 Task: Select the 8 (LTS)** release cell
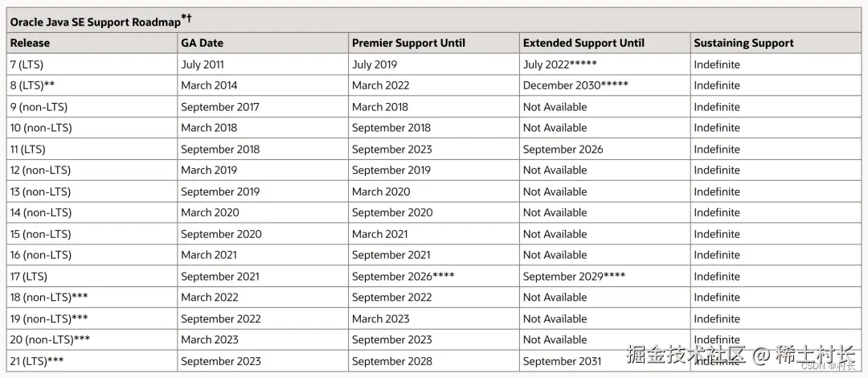(32, 85)
